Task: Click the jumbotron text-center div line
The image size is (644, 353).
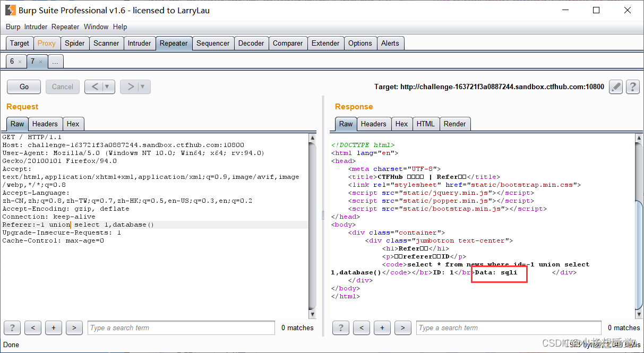Action: [439, 240]
